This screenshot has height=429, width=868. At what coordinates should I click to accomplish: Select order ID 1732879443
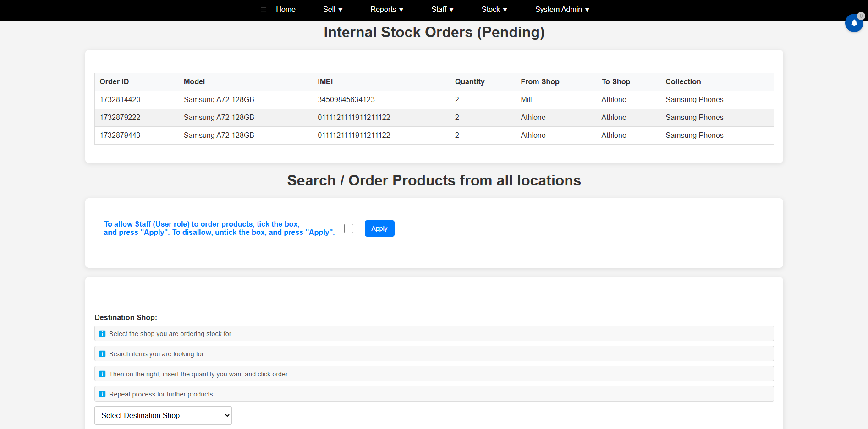click(120, 136)
